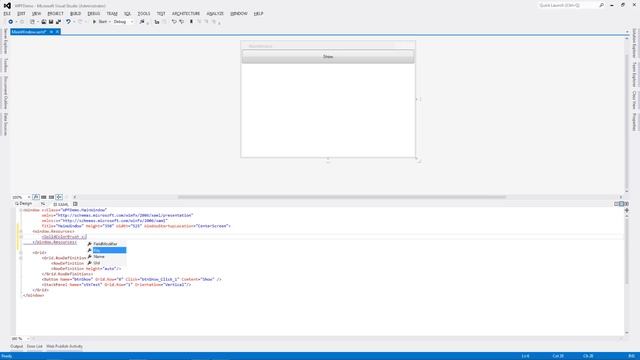Image resolution: width=640 pixels, height=360 pixels.
Task: Open the HELP menu
Action: click(x=258, y=13)
